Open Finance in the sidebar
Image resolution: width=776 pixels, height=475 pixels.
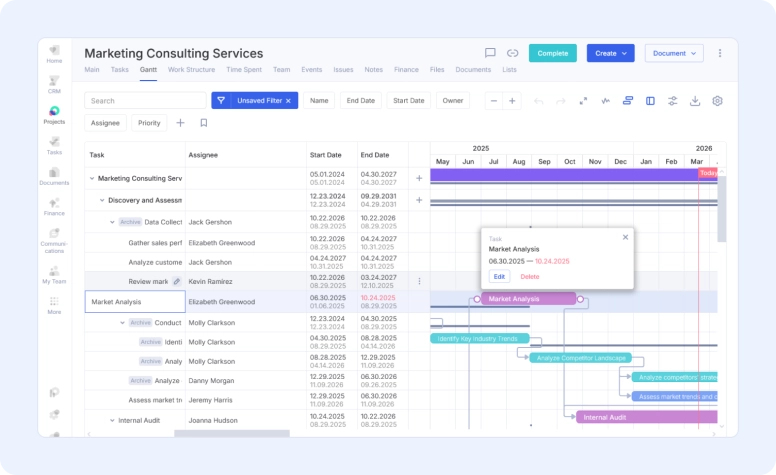pyautogui.click(x=54, y=207)
